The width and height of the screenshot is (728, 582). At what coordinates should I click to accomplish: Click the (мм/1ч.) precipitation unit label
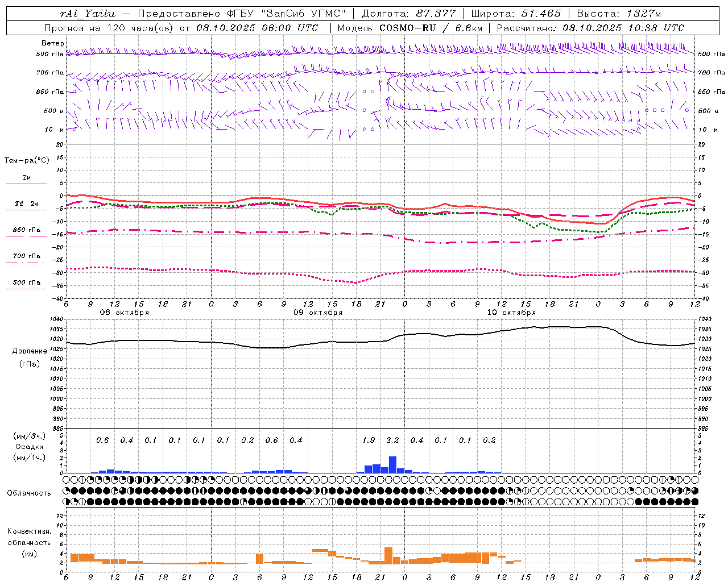pos(29,458)
